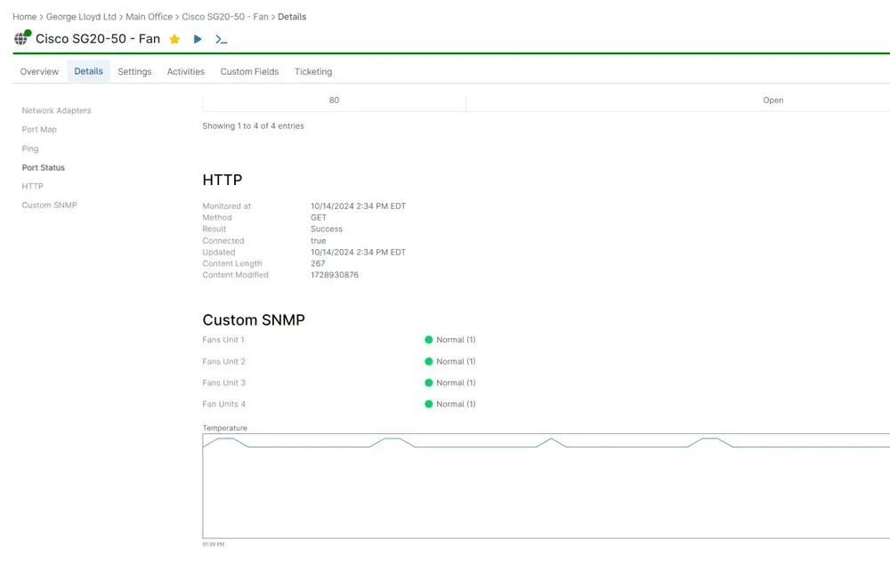This screenshot has height=588, width=890.
Task: Click the 'Showing 1 to 4 of 4 entries' text
Action: click(x=253, y=126)
